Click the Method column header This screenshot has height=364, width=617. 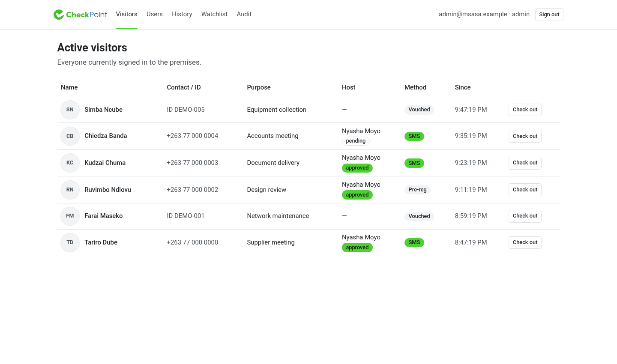point(415,87)
